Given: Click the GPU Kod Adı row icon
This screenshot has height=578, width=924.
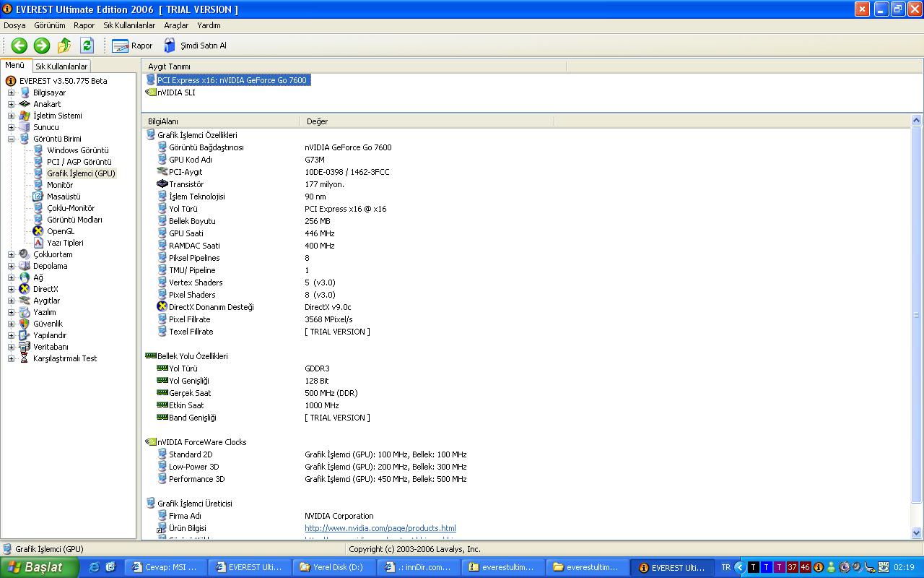Looking at the screenshot, I should tap(162, 160).
